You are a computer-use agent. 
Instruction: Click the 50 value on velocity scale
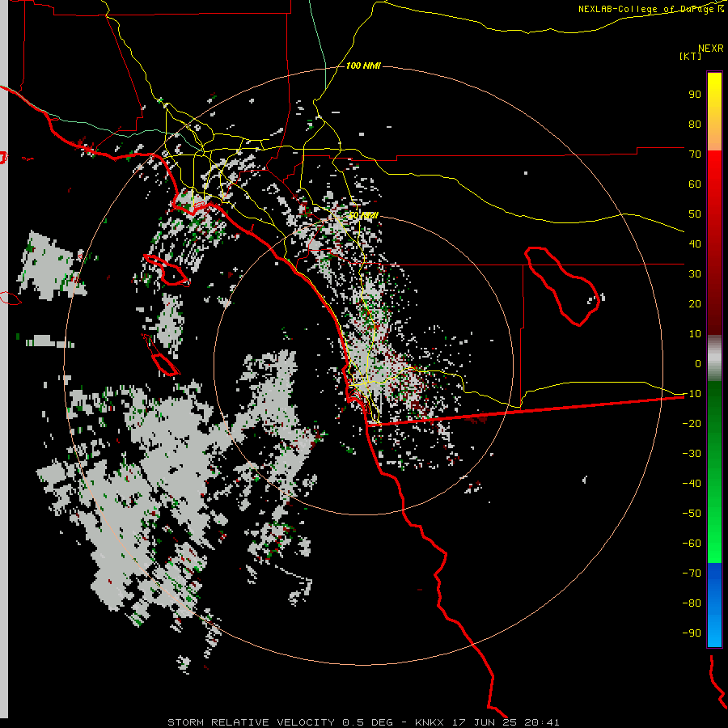(x=695, y=214)
